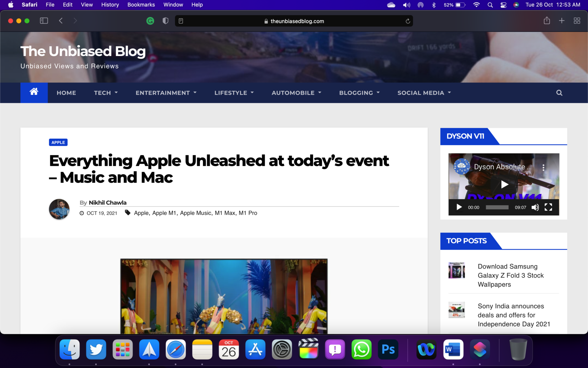Click the M1 Pro tag
This screenshot has width=588, height=368.
248,213
